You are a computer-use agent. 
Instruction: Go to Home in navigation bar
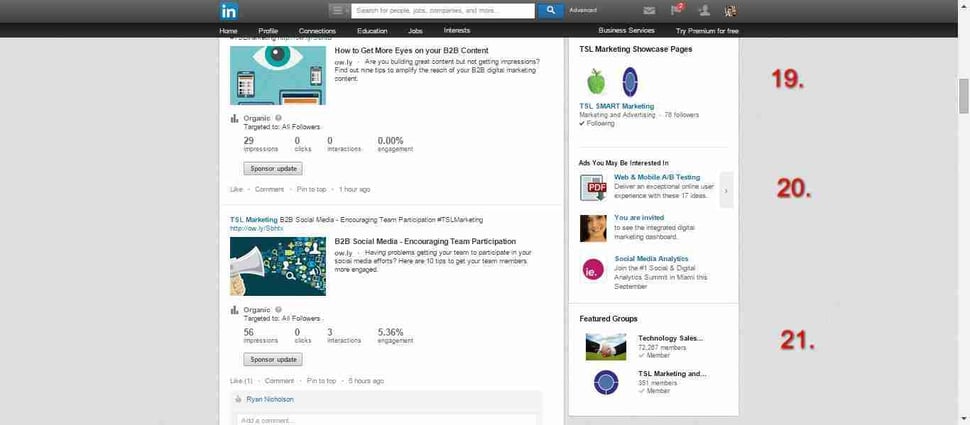[x=228, y=30]
